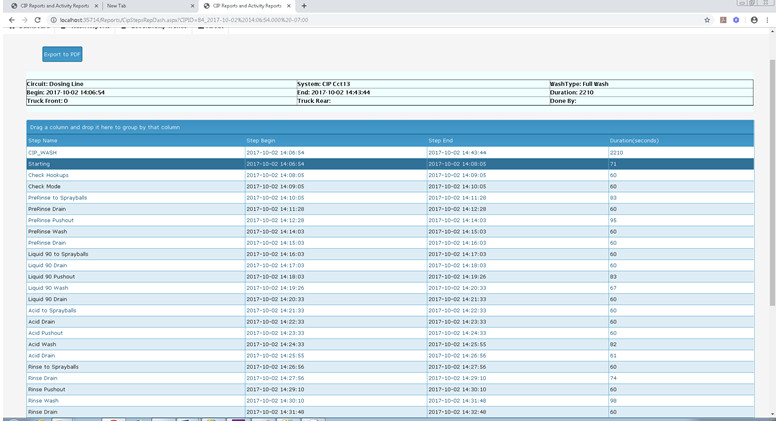Bookmark this page with the star icon
Screen dimensions: 776x422
click(x=707, y=19)
